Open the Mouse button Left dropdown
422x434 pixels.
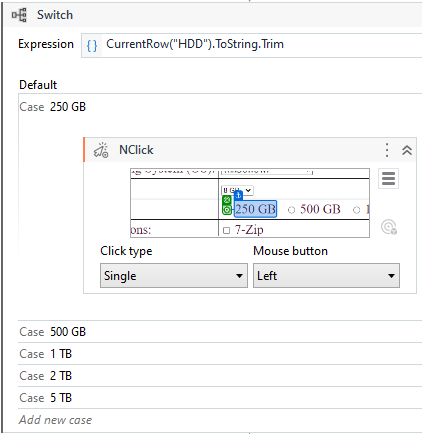point(326,276)
